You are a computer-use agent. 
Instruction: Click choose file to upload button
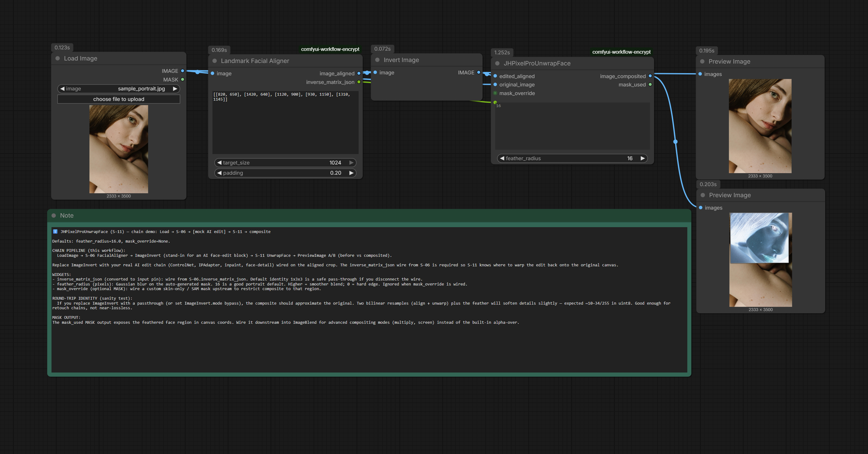click(x=119, y=99)
